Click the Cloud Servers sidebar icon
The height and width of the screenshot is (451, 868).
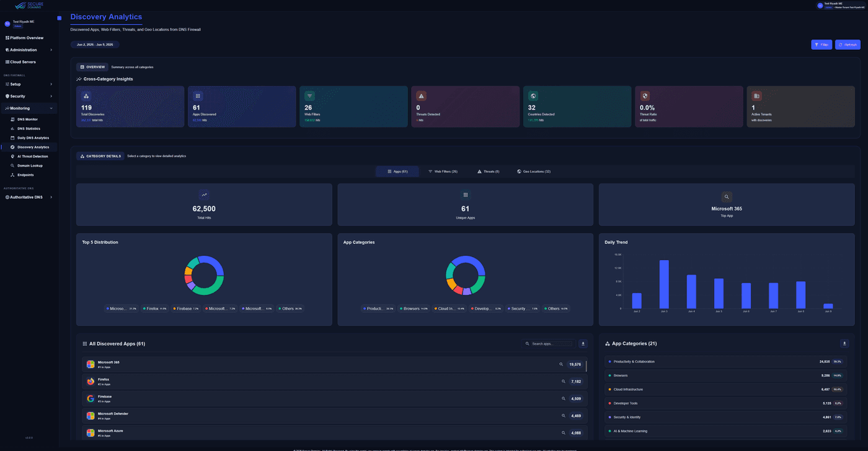click(7, 62)
